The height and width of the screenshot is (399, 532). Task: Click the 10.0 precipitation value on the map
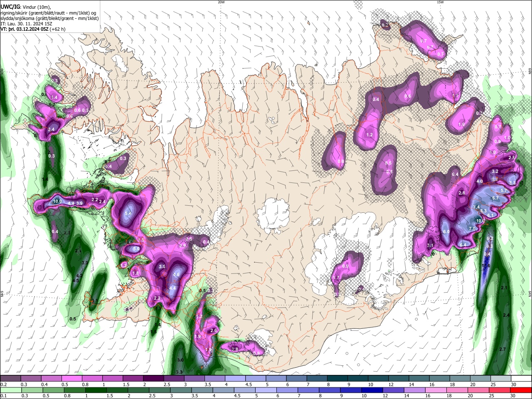tap(57, 201)
